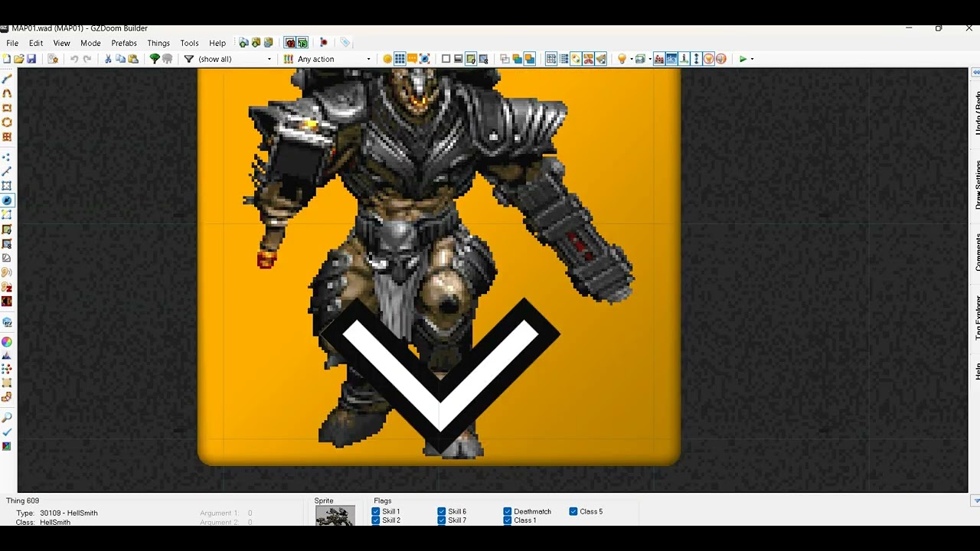Viewport: 980px width, 551px height.
Task: Open the Tools menu
Action: [x=189, y=43]
